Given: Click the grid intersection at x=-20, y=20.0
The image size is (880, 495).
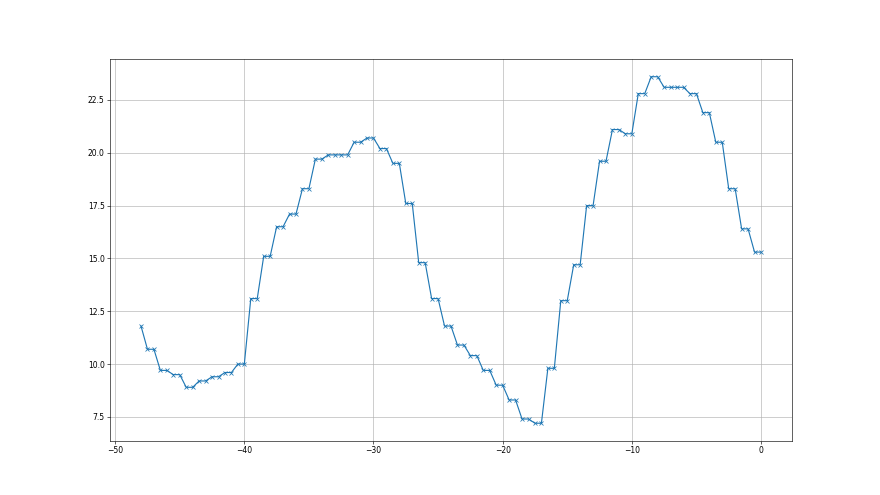Looking at the screenshot, I should coord(502,153).
